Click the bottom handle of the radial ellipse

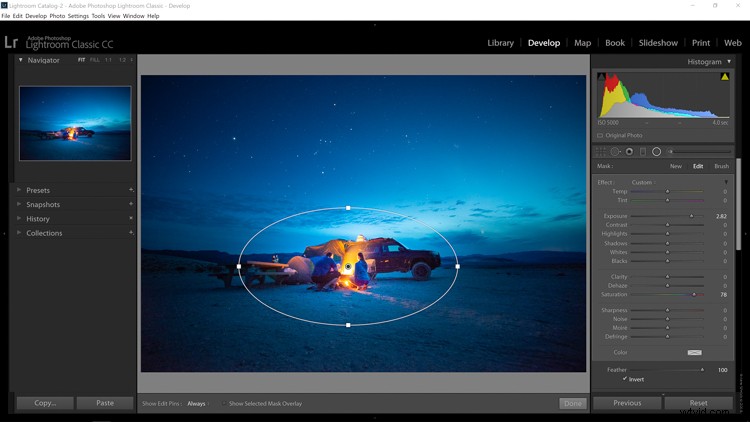(348, 325)
